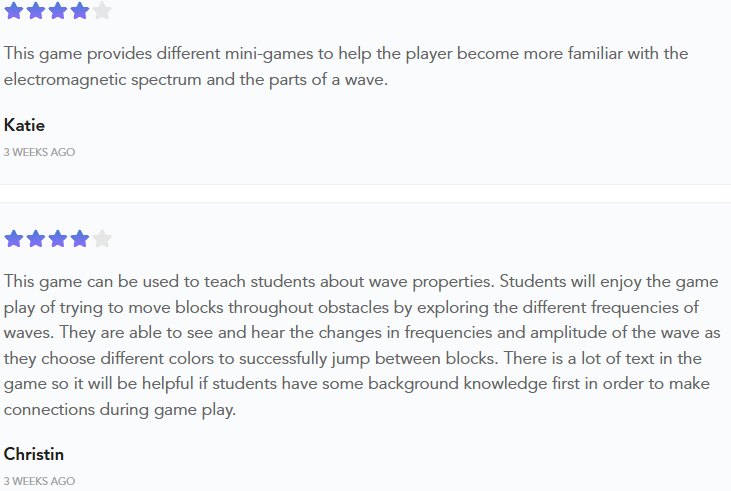Viewport: 731px width, 491px height.
Task: Open reviewer Christin's name
Action: click(x=34, y=454)
